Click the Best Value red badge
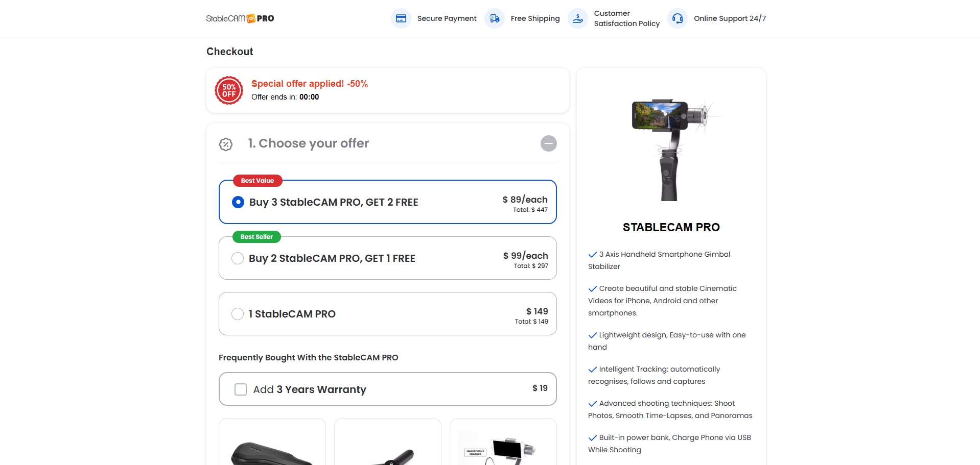 (258, 181)
